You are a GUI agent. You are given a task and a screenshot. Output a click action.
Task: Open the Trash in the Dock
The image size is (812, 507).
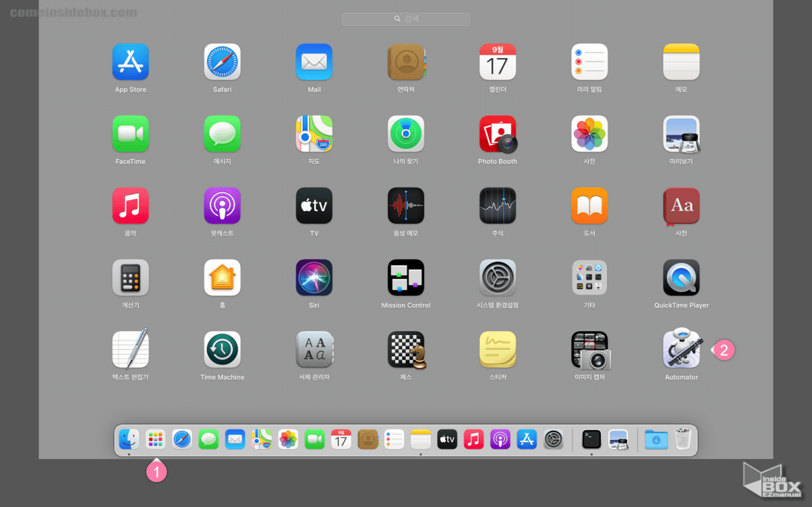(x=683, y=439)
